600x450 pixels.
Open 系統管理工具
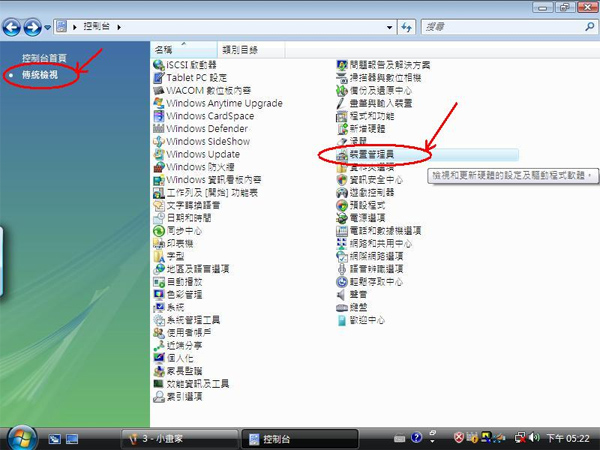(x=187, y=320)
